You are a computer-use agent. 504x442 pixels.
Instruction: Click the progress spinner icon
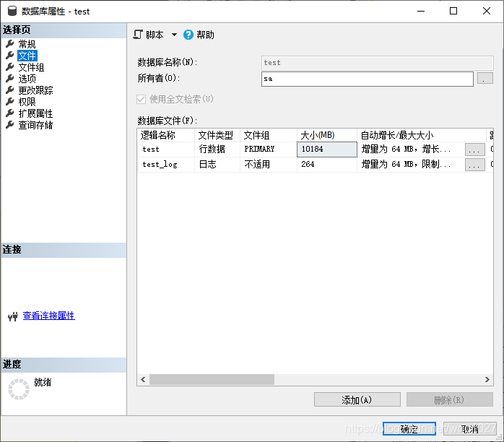[19, 389]
